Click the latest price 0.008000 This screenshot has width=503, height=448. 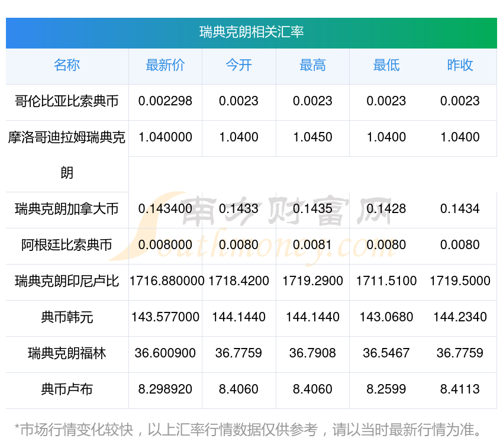tap(165, 245)
